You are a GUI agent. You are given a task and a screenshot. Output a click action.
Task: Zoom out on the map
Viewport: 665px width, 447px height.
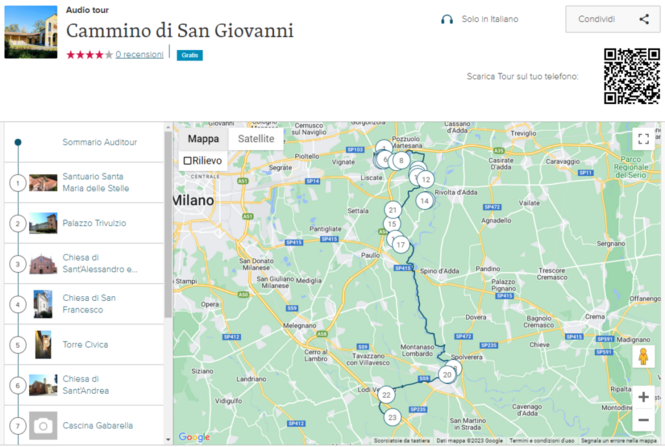click(x=643, y=421)
